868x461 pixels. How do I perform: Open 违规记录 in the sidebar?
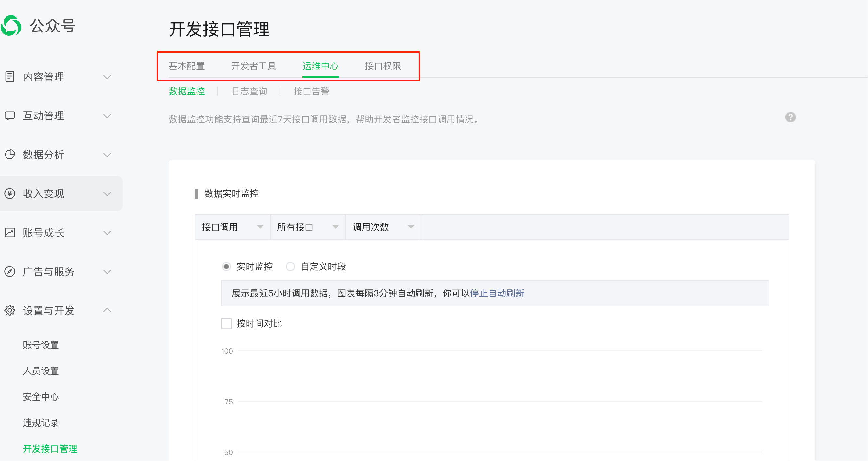click(41, 423)
